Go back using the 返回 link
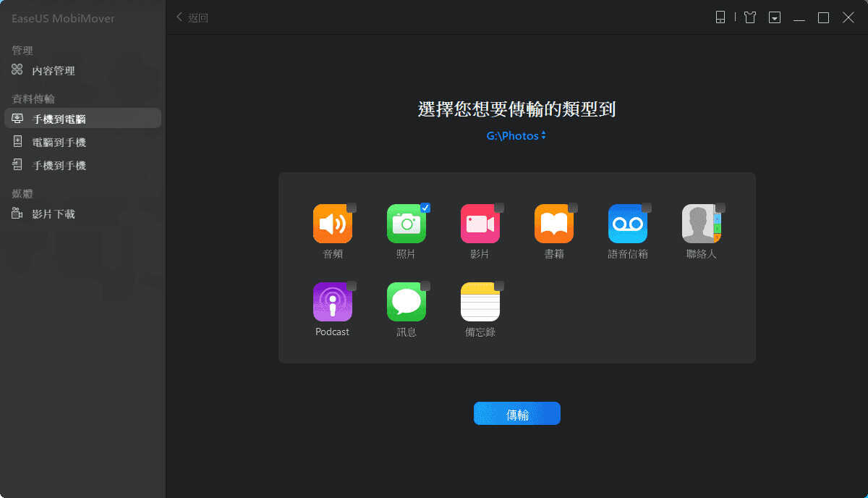The width and height of the screenshot is (868, 498). tap(192, 18)
